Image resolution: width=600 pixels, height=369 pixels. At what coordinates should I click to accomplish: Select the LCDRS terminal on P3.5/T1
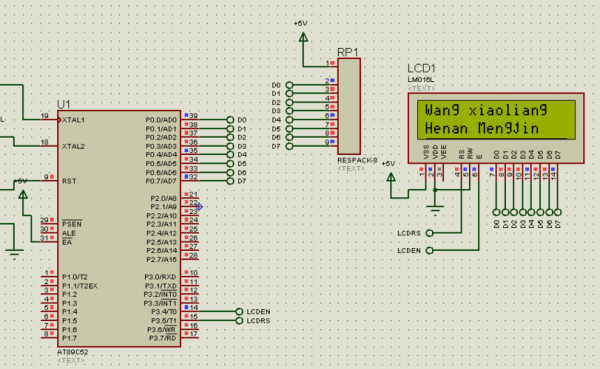[x=239, y=320]
